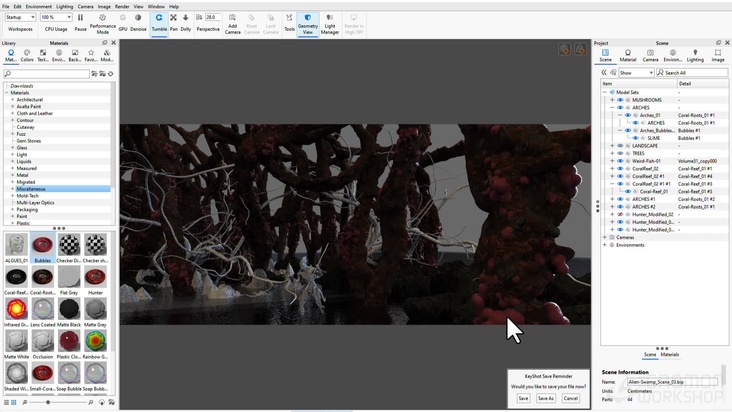Toggle visibility of TREES
Viewport: 732px width, 412px height.
pos(620,153)
